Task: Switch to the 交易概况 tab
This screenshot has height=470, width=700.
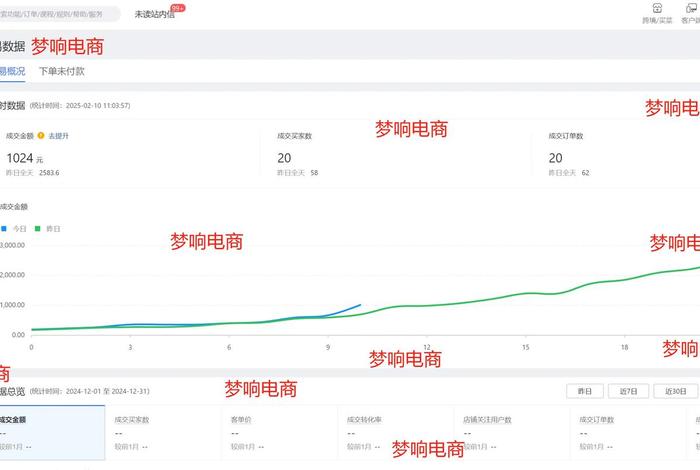Action: coord(12,71)
